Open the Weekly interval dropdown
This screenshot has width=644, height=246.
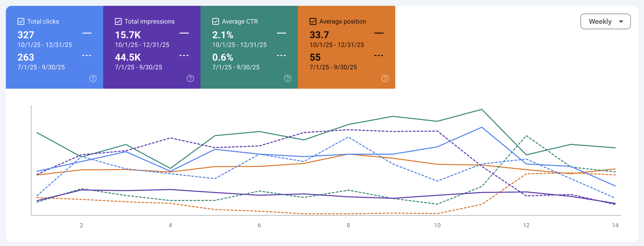coord(605,21)
